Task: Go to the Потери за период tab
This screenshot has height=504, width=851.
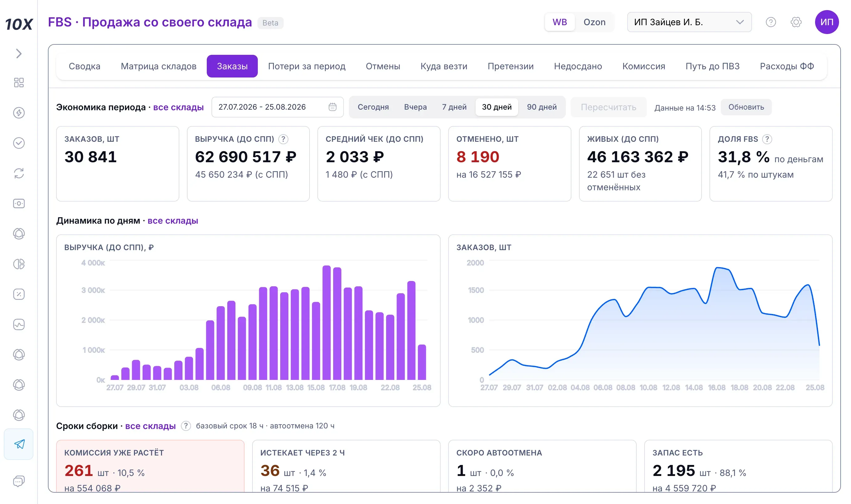Action: tap(306, 66)
